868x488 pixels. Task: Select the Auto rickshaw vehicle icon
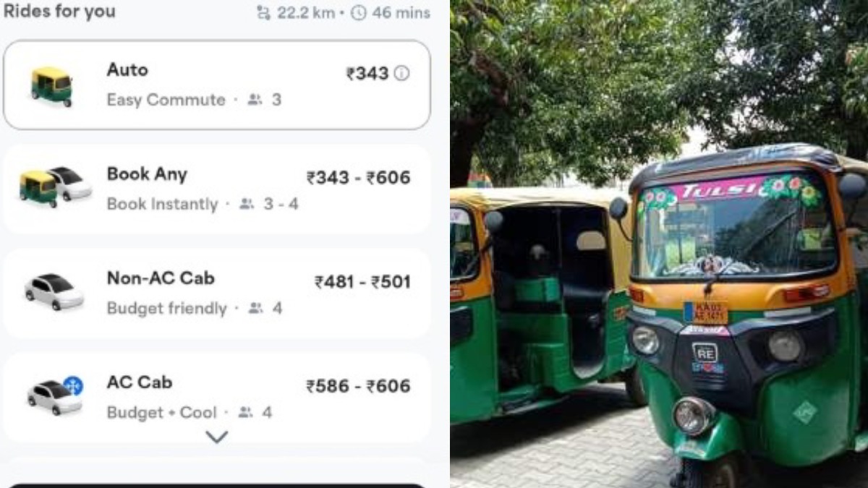pos(51,86)
